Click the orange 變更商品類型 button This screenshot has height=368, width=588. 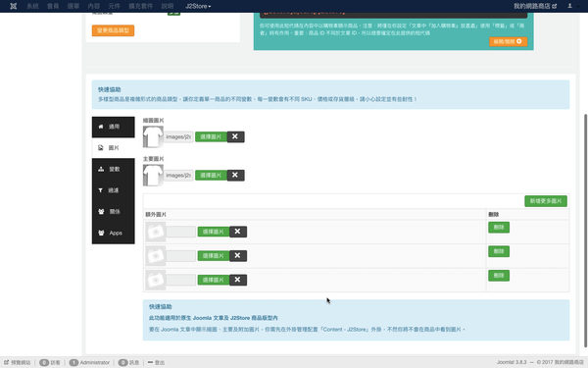coord(113,30)
